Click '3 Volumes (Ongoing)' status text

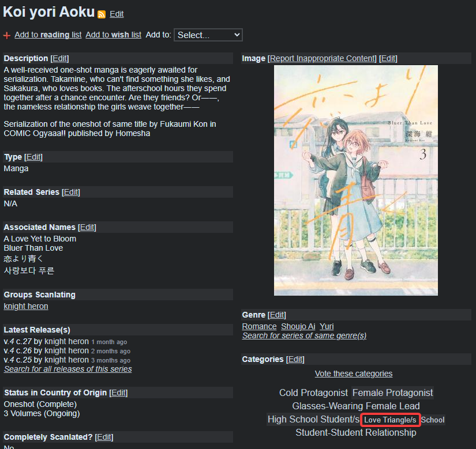click(x=42, y=413)
